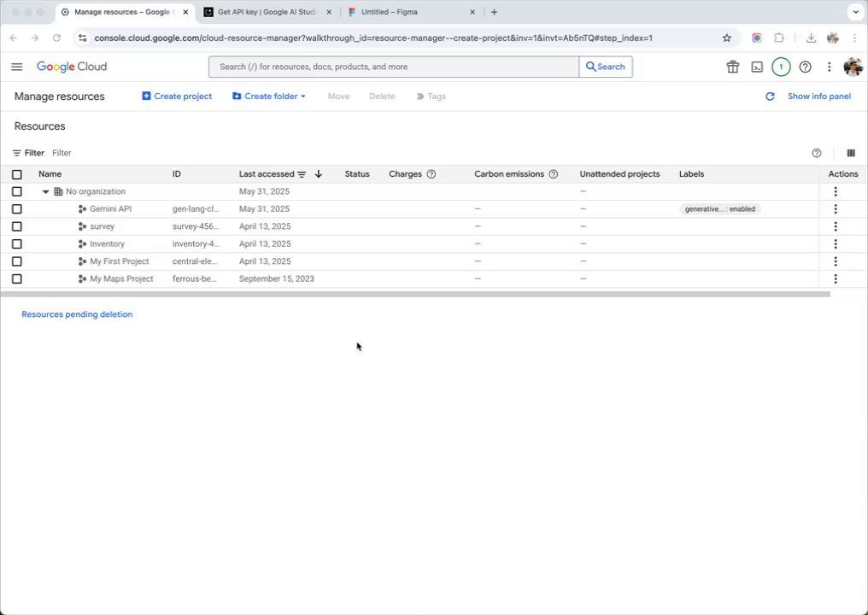The height and width of the screenshot is (615, 868).
Task: Check the Gemini API row checkbox
Action: (17, 209)
